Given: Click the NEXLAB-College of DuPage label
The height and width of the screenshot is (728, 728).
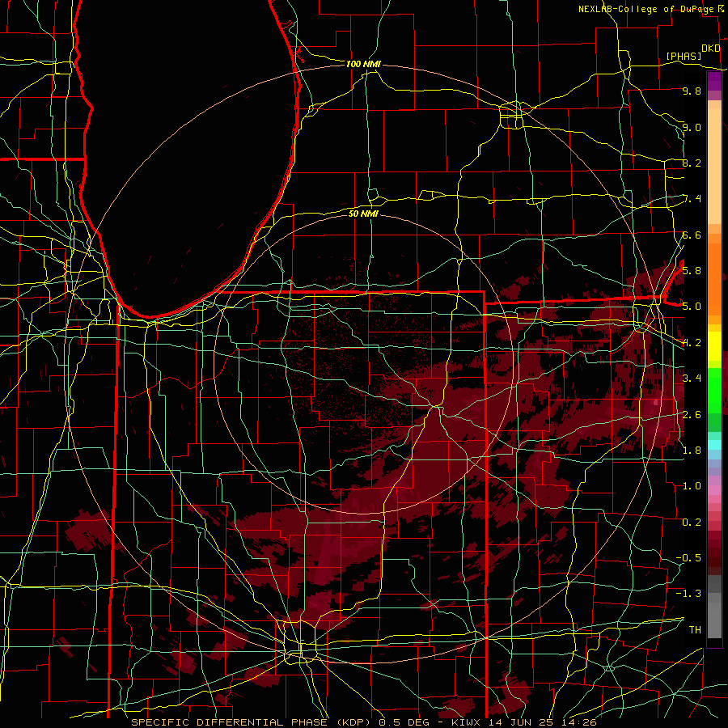Looking at the screenshot, I should tap(646, 9).
